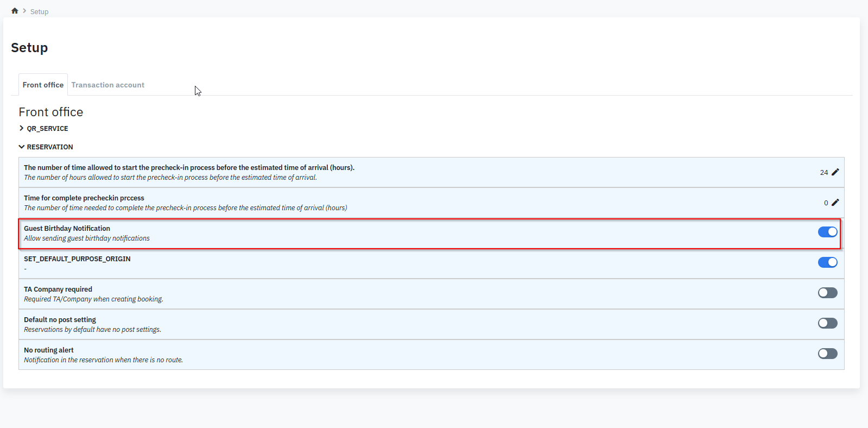Edit the precheck-in allowed hours value of 24
Image resolution: width=868 pixels, height=428 pixels.
835,172
